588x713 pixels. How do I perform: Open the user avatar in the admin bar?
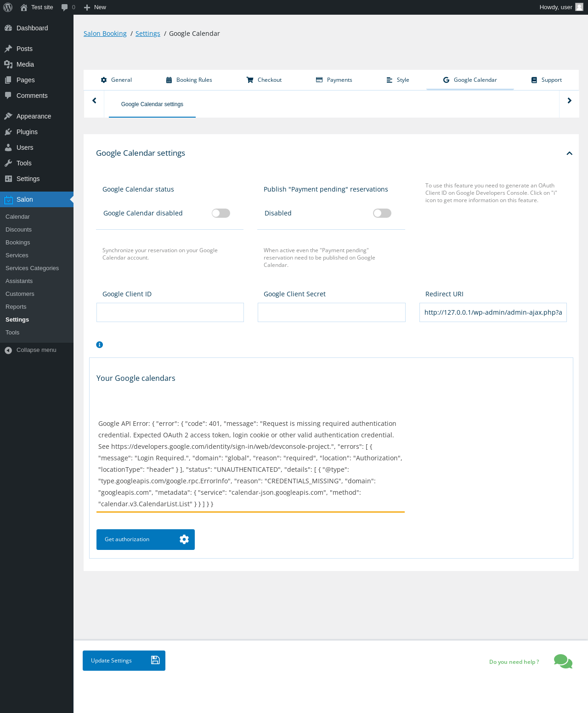pos(579,7)
